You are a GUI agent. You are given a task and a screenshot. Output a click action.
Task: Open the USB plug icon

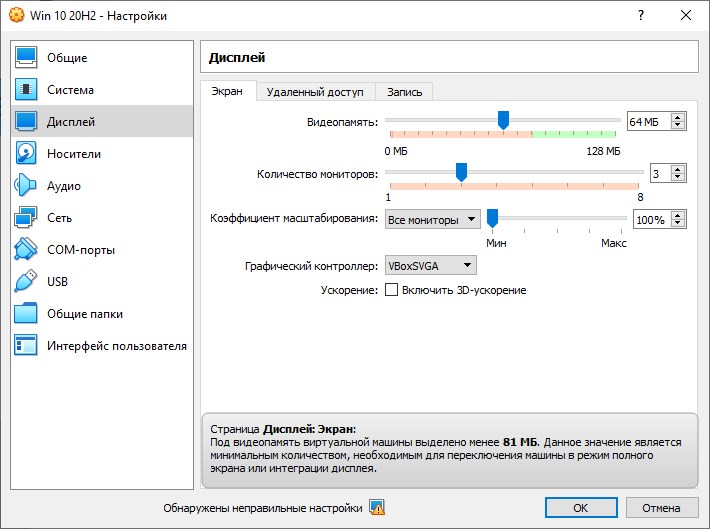(27, 282)
